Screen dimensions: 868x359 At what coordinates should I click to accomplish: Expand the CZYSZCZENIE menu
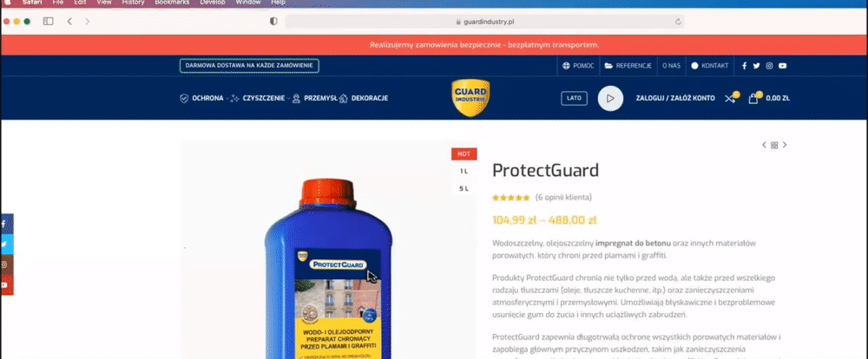tap(260, 99)
